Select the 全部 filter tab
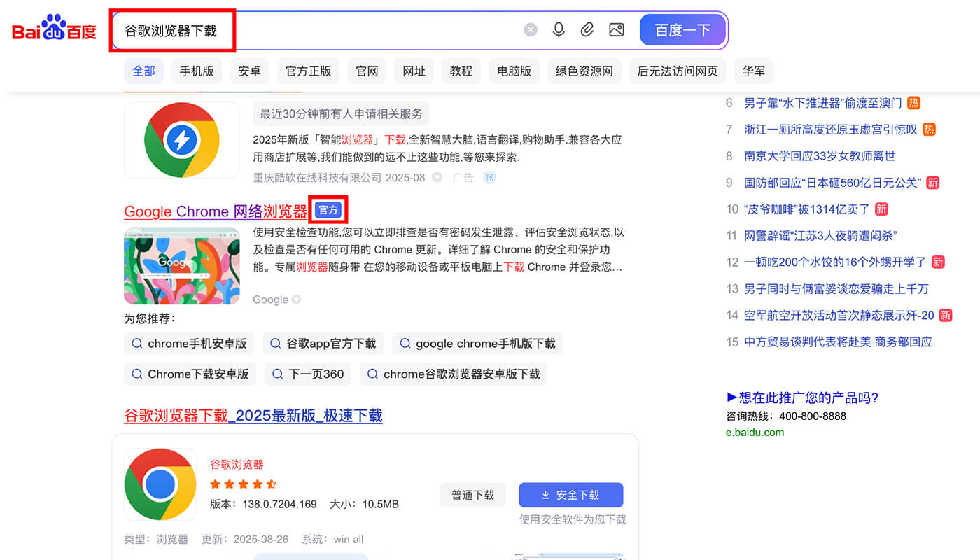The image size is (980, 560). tap(143, 71)
